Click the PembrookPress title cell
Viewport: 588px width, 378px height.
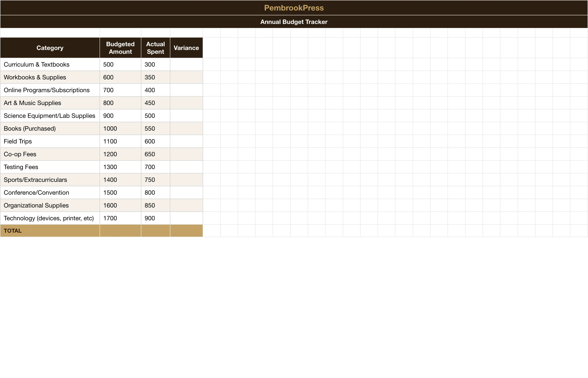294,8
